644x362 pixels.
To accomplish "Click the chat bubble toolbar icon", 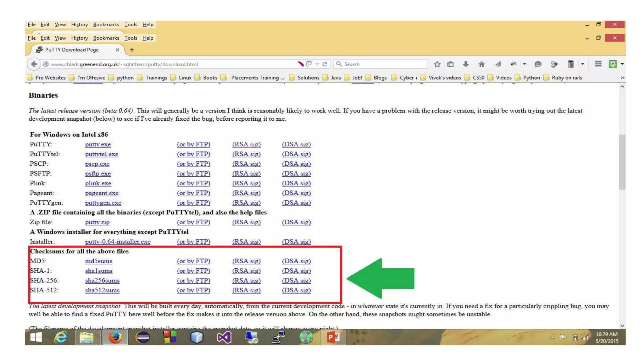I will coord(538,64).
